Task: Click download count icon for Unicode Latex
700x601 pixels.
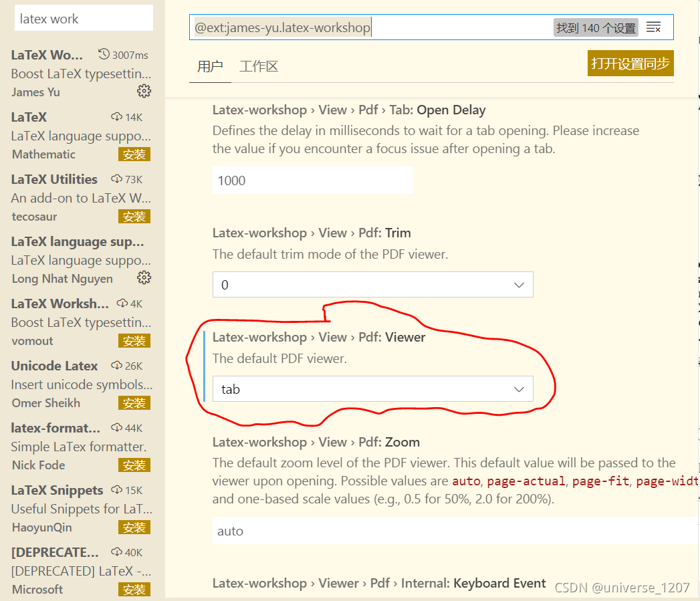Action: pyautogui.click(x=116, y=365)
